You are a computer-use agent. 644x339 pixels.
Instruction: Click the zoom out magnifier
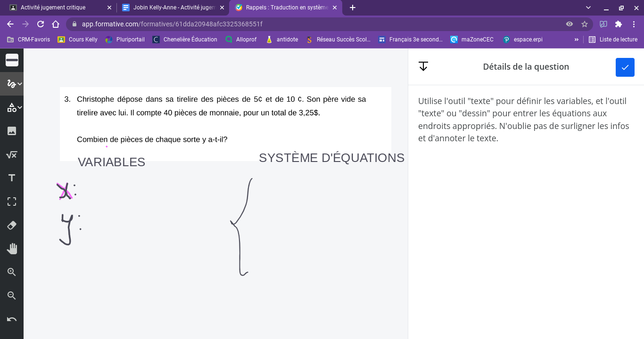[12, 296]
